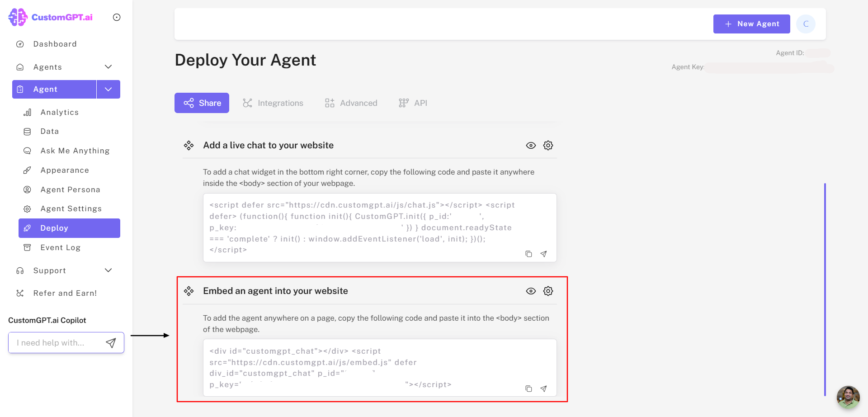The height and width of the screenshot is (417, 868).
Task: Switch to the API tab
Action: tap(413, 103)
